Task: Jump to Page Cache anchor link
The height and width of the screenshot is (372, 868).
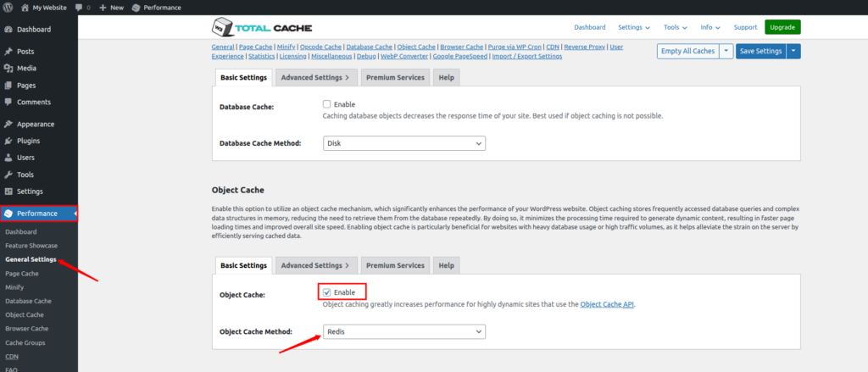Action: [256, 47]
